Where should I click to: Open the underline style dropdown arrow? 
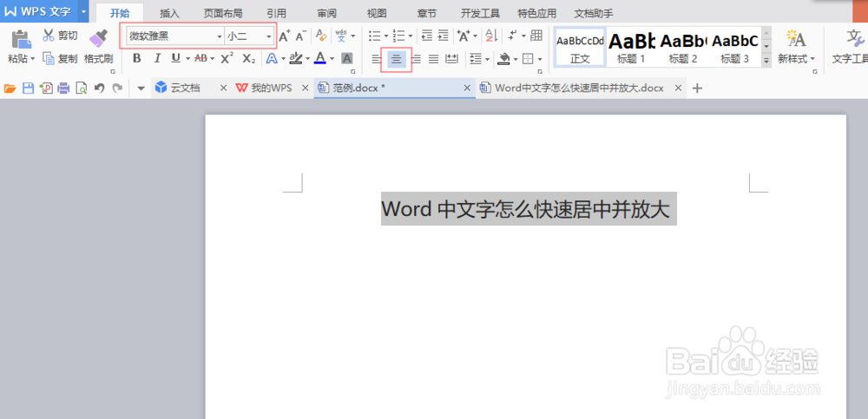(x=187, y=58)
